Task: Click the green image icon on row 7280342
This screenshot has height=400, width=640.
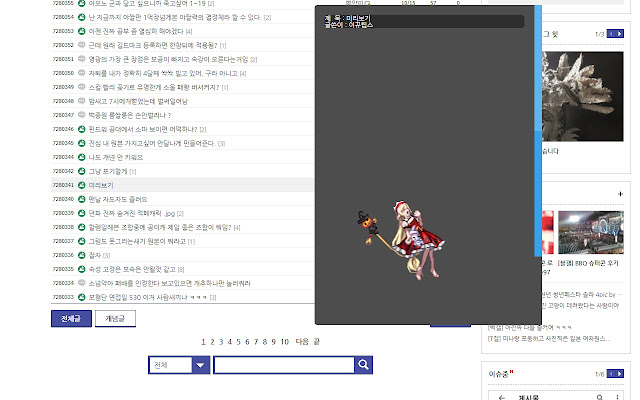Action: (x=82, y=171)
